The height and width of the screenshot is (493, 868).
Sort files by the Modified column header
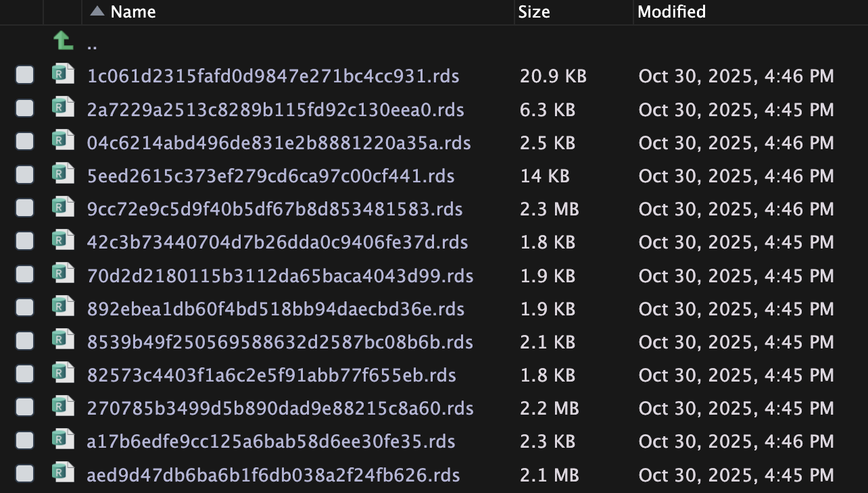coord(671,11)
